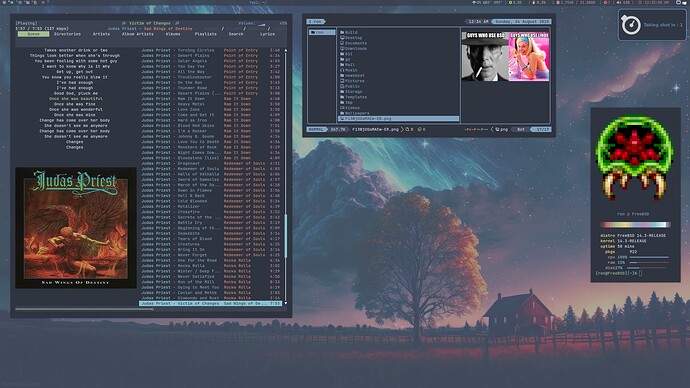Select the Turning Circles track row
The height and width of the screenshot is (388, 690).
coord(211,50)
